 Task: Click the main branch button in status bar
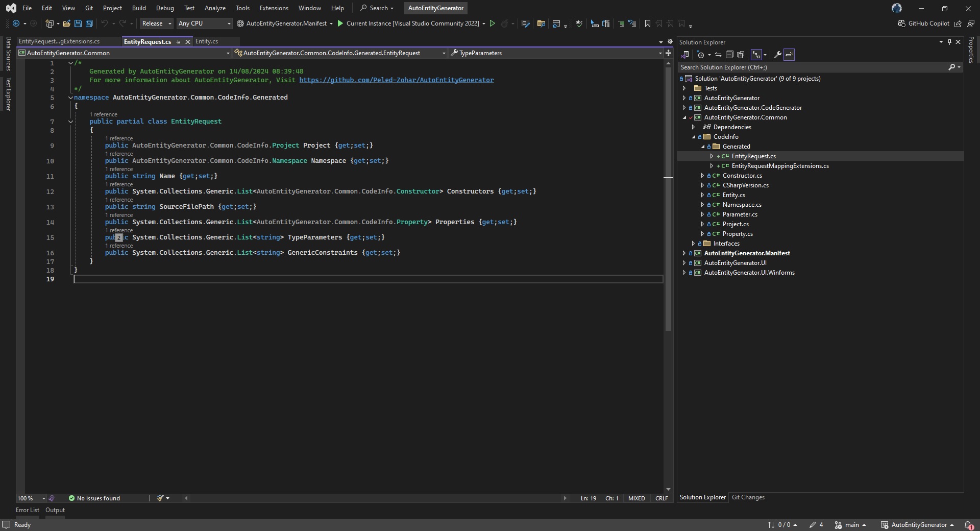click(x=850, y=525)
